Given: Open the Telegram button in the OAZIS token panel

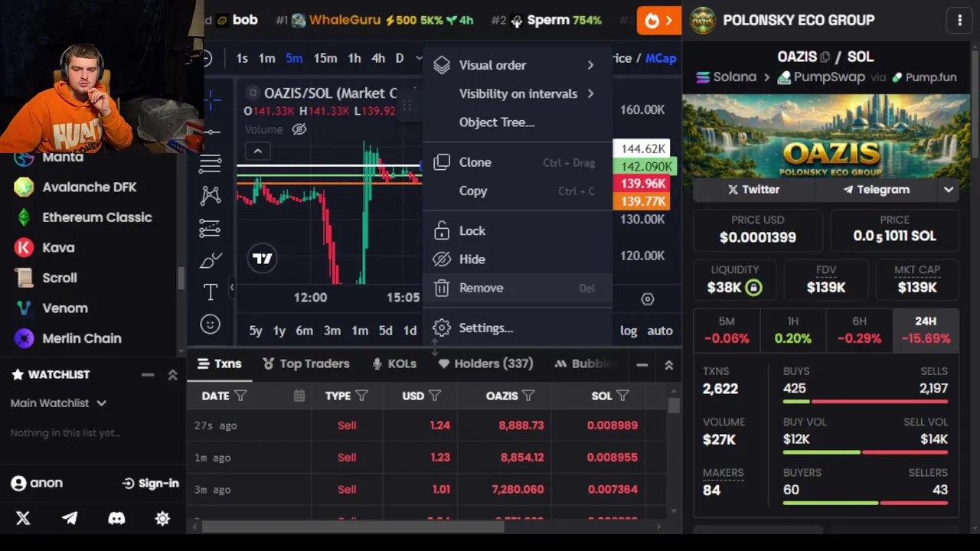Looking at the screenshot, I should [x=876, y=190].
